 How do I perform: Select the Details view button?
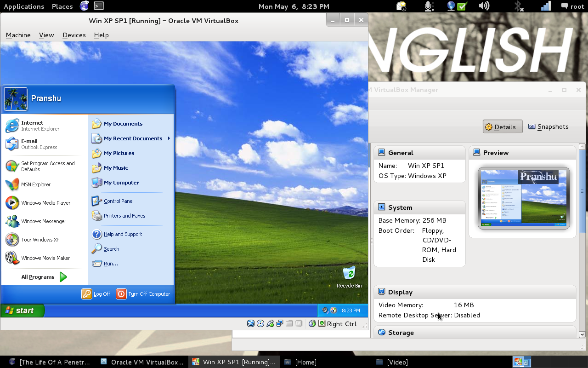[503, 126]
